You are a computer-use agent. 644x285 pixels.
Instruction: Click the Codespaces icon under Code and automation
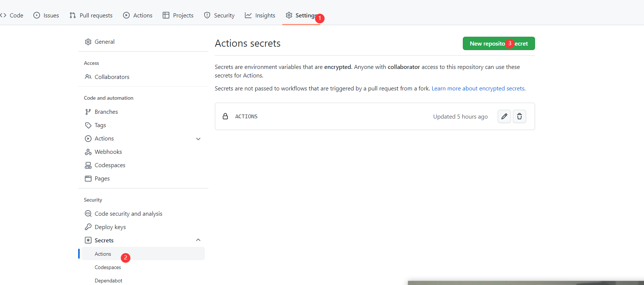pos(88,165)
